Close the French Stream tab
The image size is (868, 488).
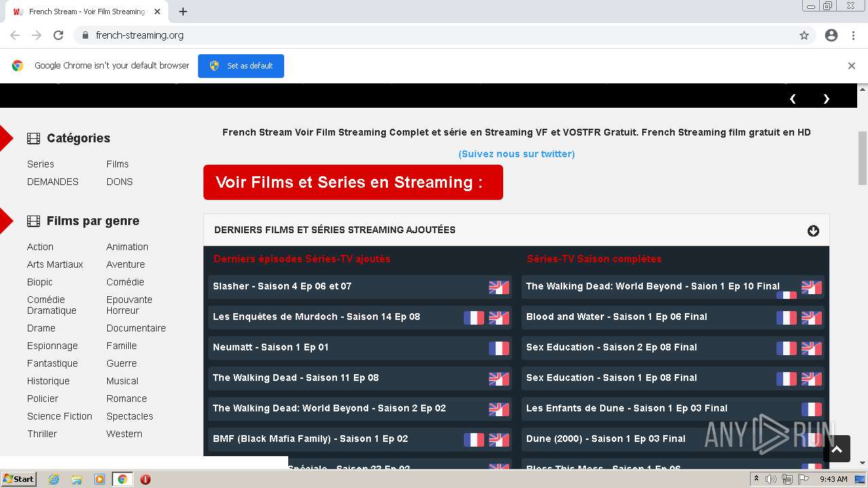click(157, 12)
